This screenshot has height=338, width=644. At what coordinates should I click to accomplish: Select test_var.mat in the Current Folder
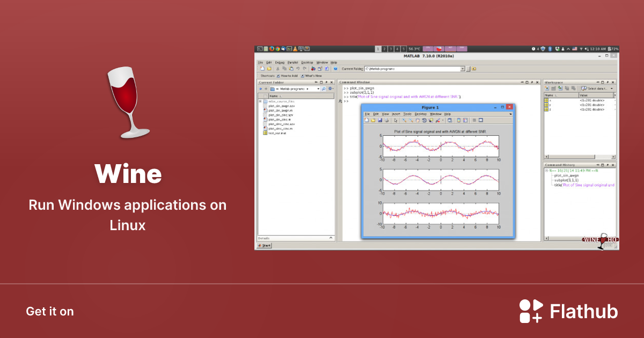[276, 133]
